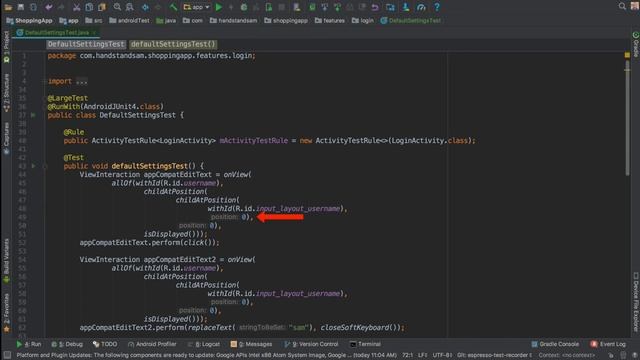Open the TODO tool window
The image size is (640, 360).
[105, 344]
